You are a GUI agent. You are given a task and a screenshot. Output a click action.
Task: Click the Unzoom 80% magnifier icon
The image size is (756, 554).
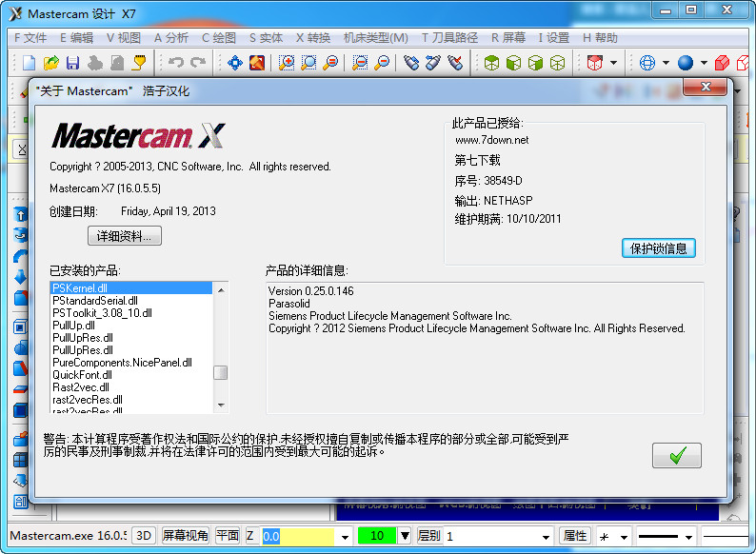(382, 63)
